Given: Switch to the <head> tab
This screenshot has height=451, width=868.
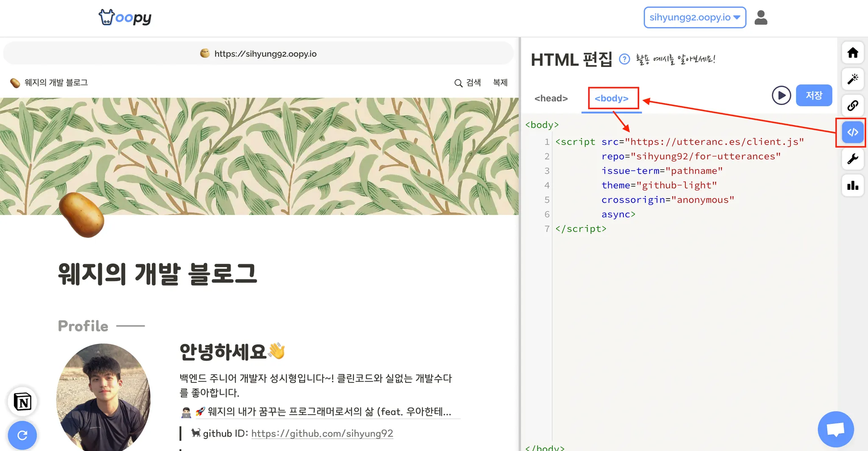Looking at the screenshot, I should (x=551, y=98).
